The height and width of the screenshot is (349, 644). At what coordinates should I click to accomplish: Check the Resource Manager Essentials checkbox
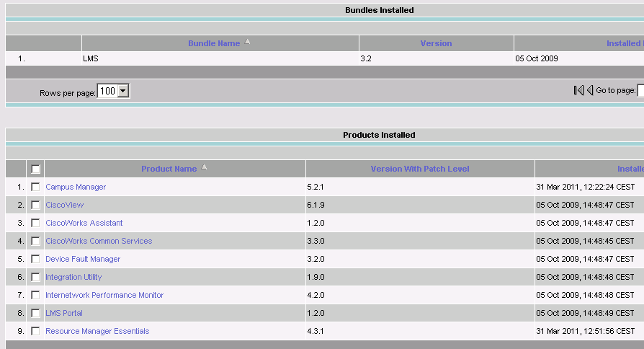[36, 331]
